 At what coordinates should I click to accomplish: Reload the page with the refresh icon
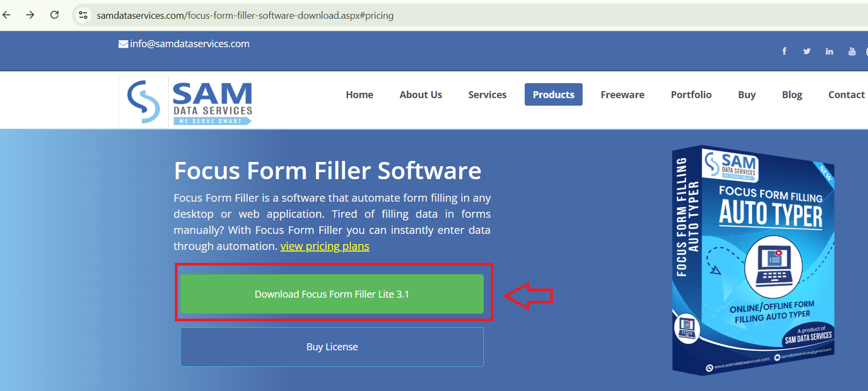[55, 15]
